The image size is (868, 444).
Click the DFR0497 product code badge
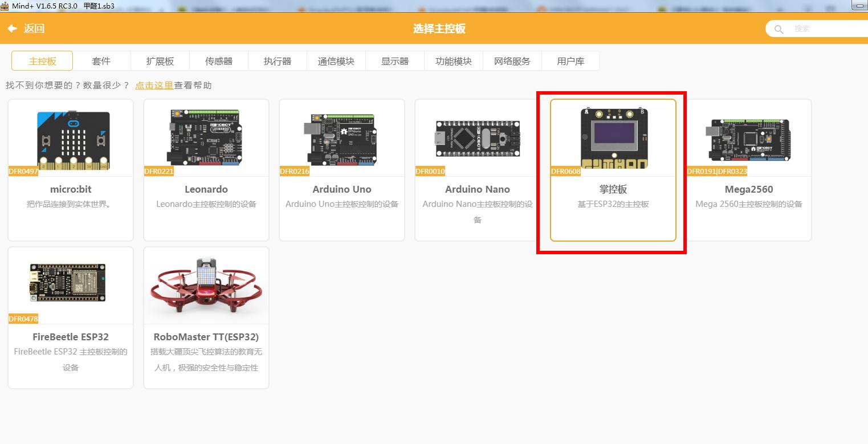(23, 172)
